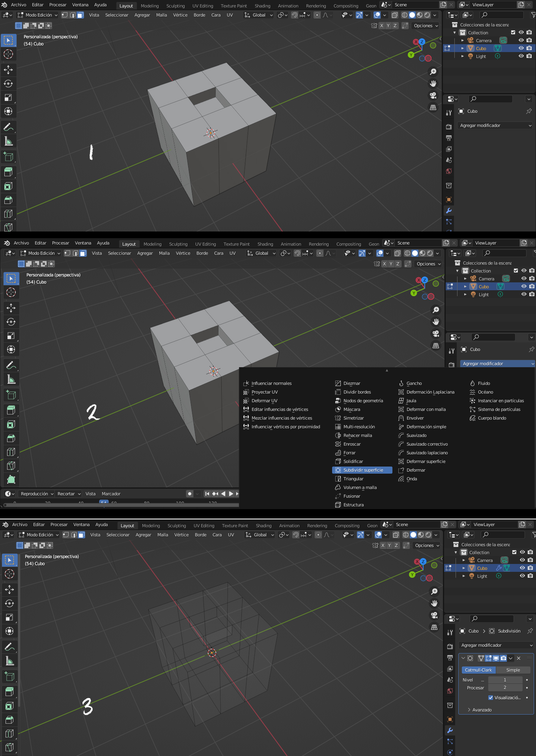Select the Move tool in the top screenshot
This screenshot has width=536, height=756.
coord(8,70)
